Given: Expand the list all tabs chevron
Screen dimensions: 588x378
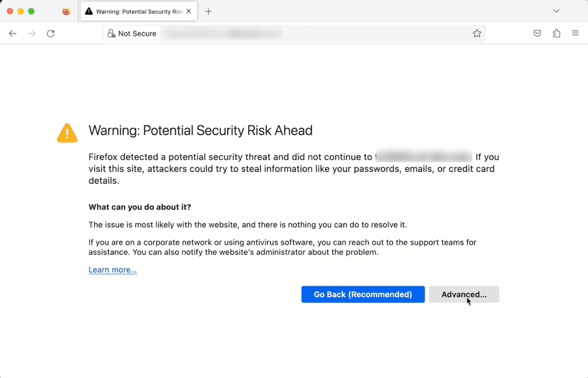Looking at the screenshot, I should click(556, 11).
